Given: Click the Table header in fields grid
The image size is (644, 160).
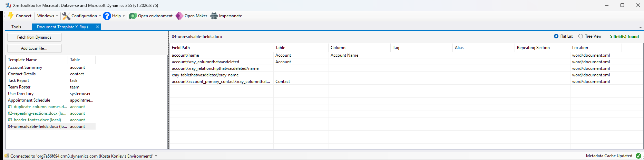Looking at the screenshot, I should click(301, 48).
